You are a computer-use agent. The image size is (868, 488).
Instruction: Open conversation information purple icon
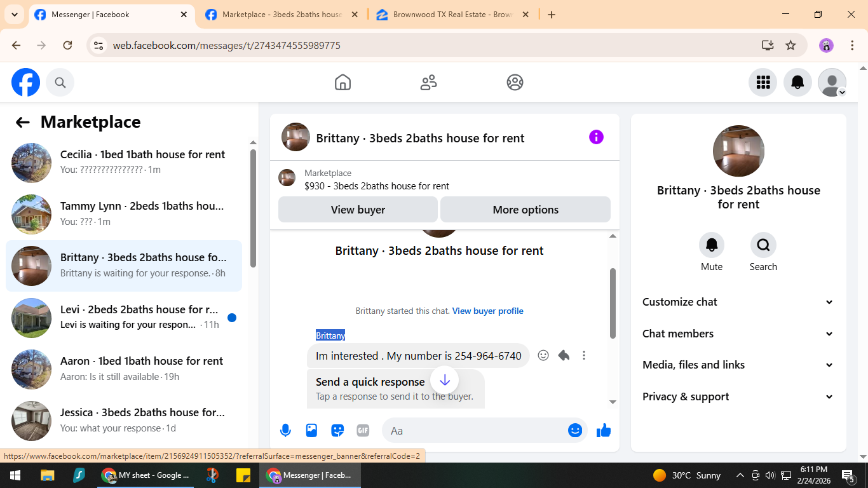[596, 137]
